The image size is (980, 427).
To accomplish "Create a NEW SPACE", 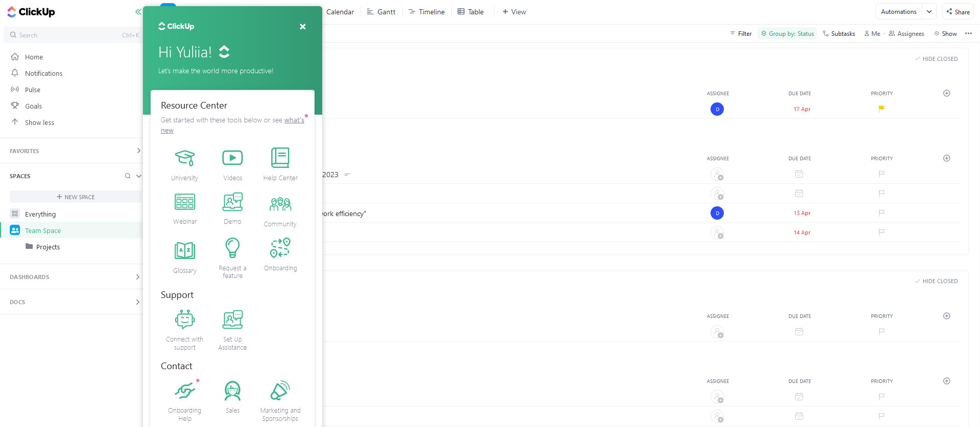I will coord(76,197).
